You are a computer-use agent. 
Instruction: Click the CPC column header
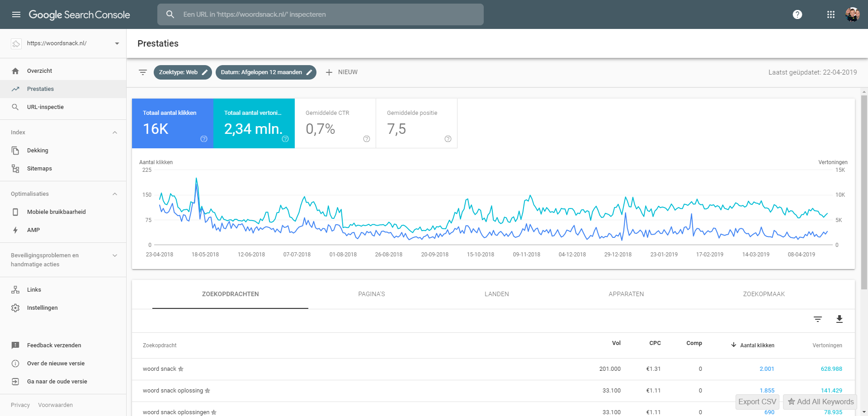tap(655, 343)
